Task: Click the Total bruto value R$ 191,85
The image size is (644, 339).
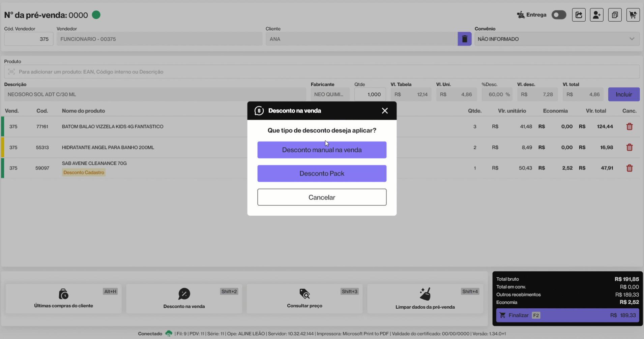Action: (626, 279)
